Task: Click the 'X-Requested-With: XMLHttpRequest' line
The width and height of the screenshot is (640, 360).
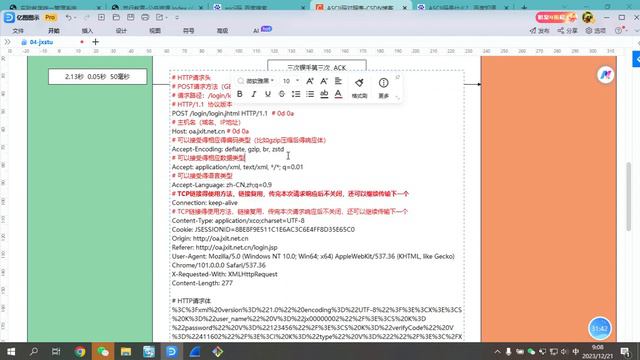Action: (224, 274)
